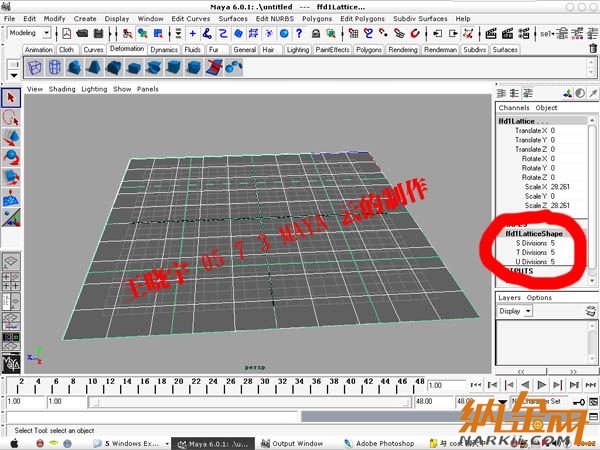Viewport: 600px width, 450px height.
Task: Open the Object menu in Channel Box
Action: pos(546,108)
